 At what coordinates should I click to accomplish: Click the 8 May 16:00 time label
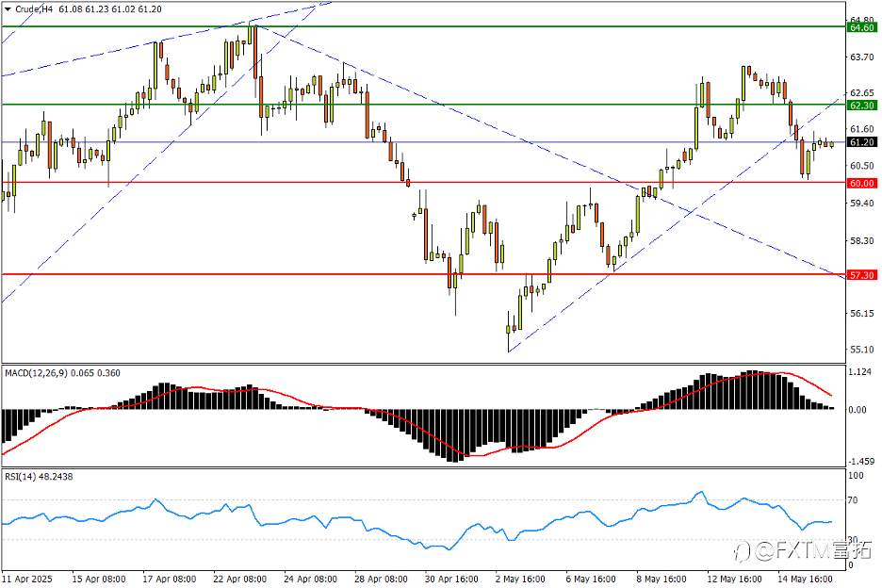pyautogui.click(x=661, y=579)
